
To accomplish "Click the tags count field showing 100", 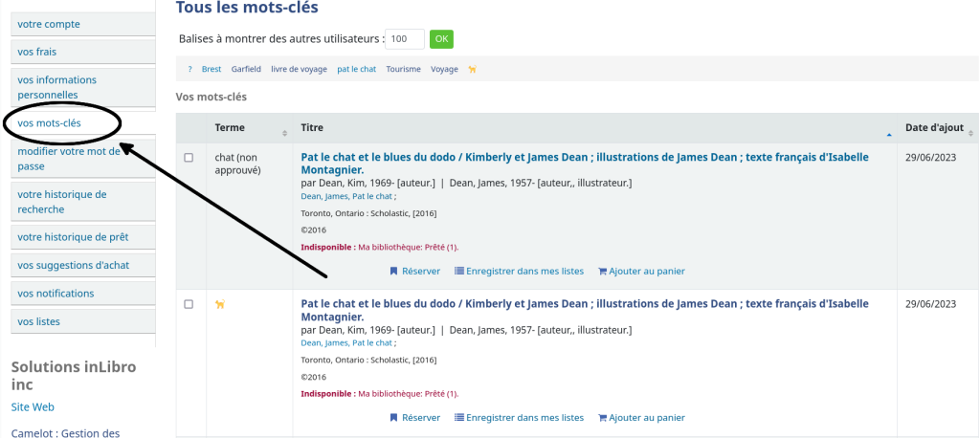I will [405, 39].
